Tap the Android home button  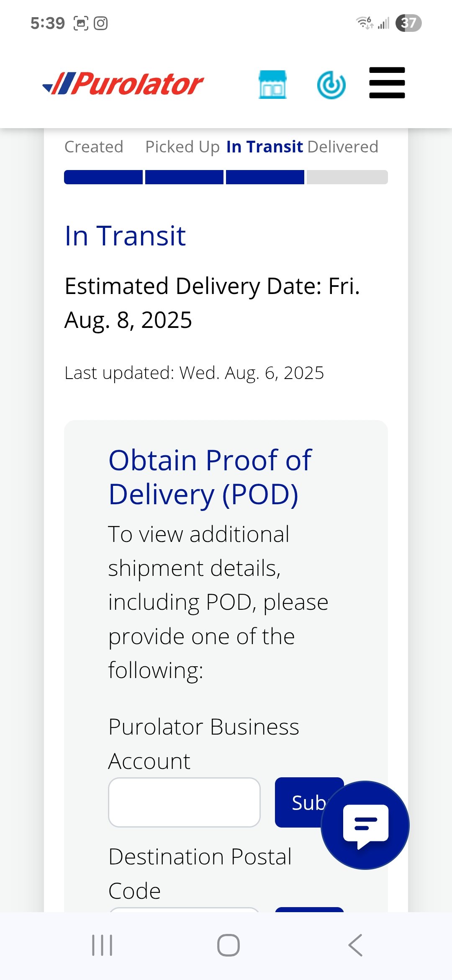[x=229, y=945]
